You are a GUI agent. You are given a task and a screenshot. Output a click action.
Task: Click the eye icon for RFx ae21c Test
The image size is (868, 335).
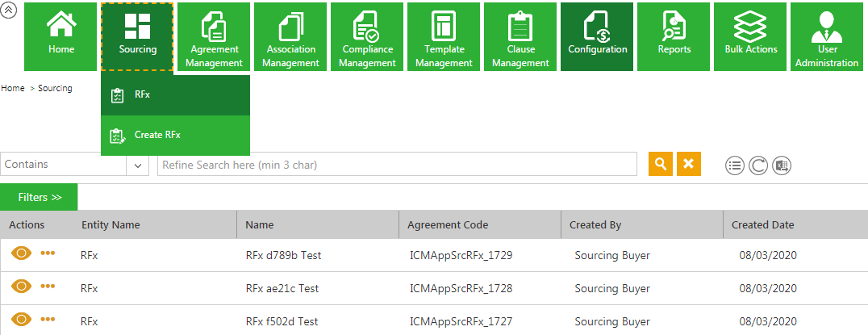(22, 287)
